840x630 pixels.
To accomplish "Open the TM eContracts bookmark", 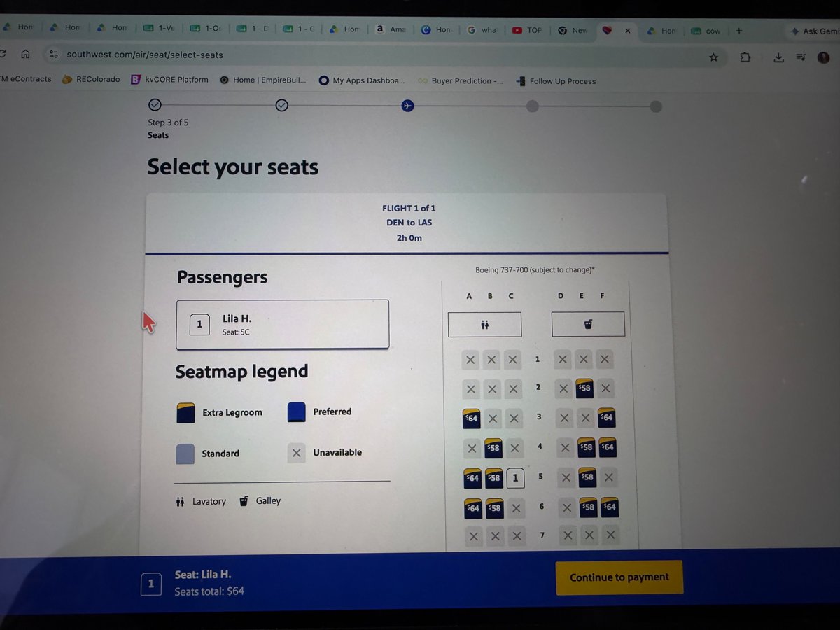I will click(x=26, y=79).
